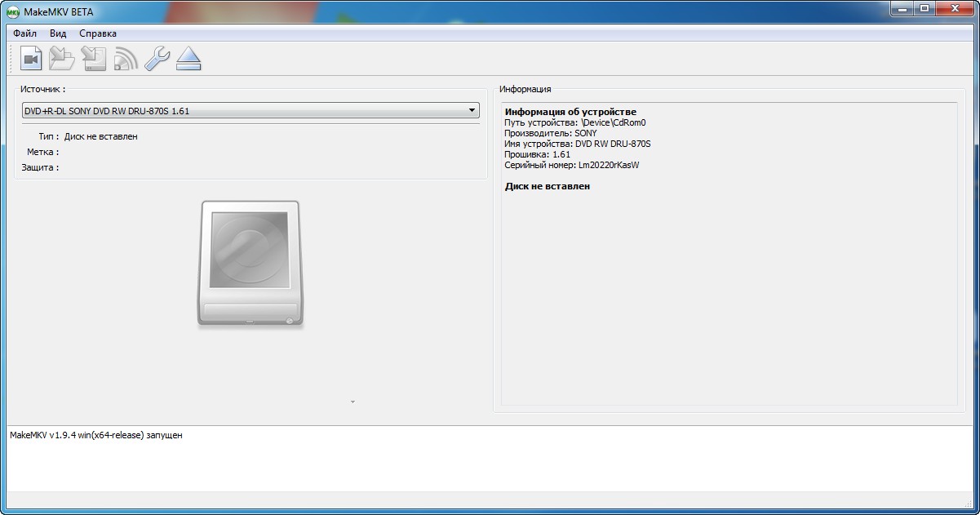Open the Файл menu
Screen dimensions: 980x515
pos(25,33)
